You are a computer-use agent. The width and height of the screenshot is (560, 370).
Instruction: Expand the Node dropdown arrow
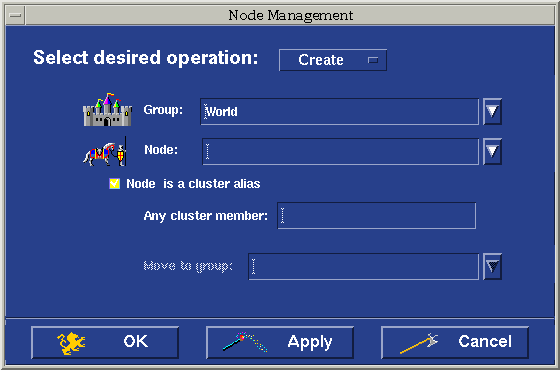tap(492, 151)
